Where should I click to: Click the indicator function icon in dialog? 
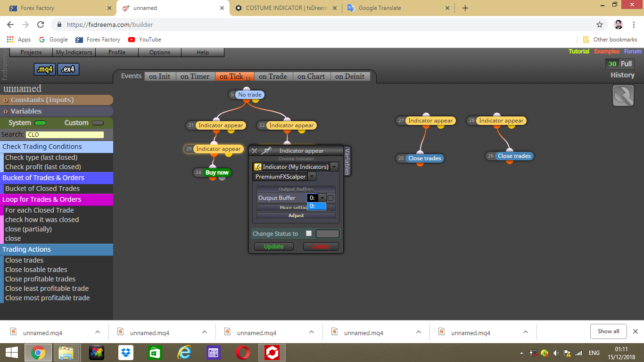(x=258, y=167)
